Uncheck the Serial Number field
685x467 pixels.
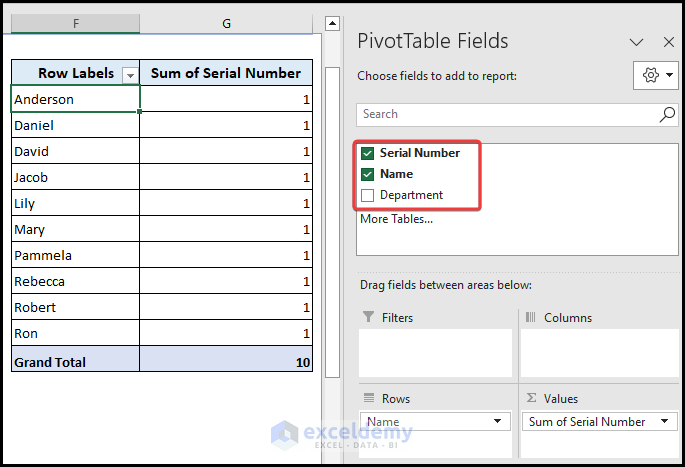coord(368,153)
